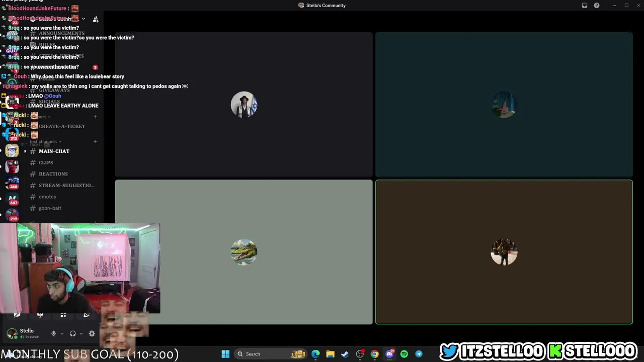This screenshot has width=644, height=362.
Task: Select voice tile with crocodile avatar
Action: [x=244, y=252]
